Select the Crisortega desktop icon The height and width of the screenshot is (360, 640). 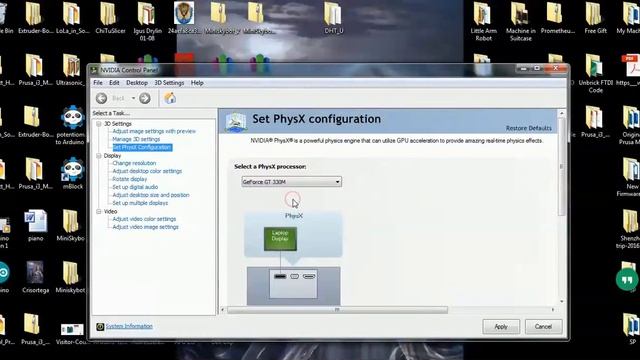coord(36,277)
